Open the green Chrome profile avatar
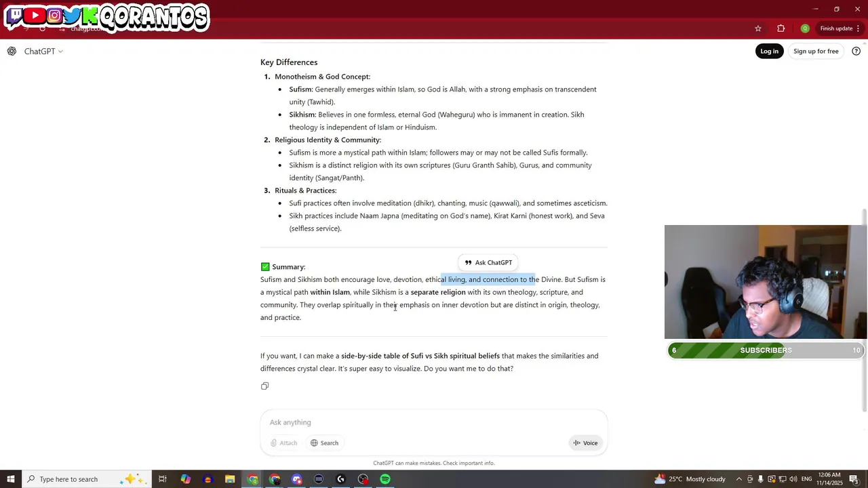 tap(805, 28)
